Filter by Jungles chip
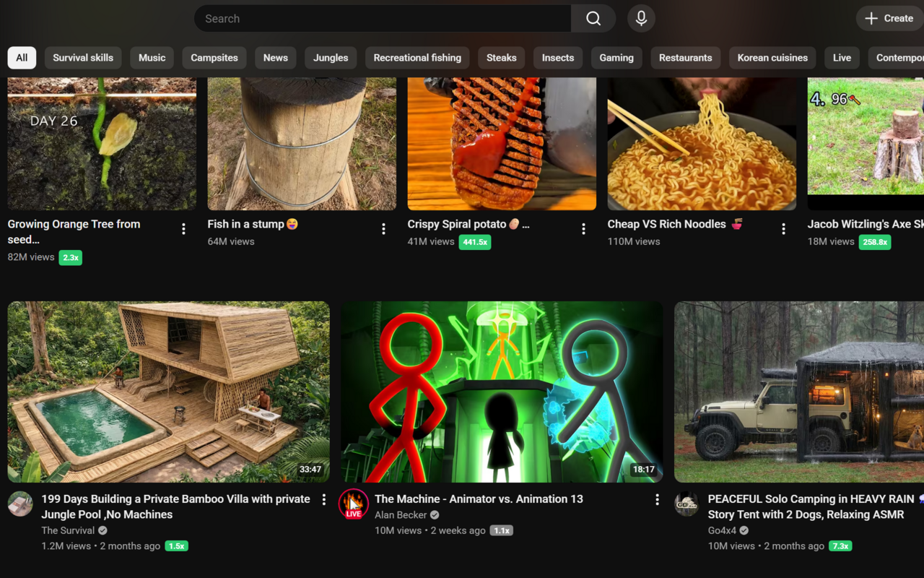The width and height of the screenshot is (924, 578). coord(331,58)
